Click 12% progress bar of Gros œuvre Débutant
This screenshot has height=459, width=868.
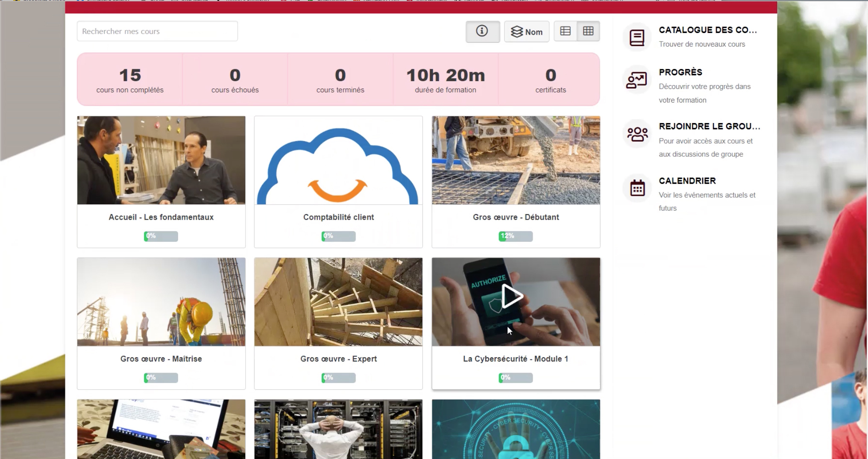coord(516,236)
